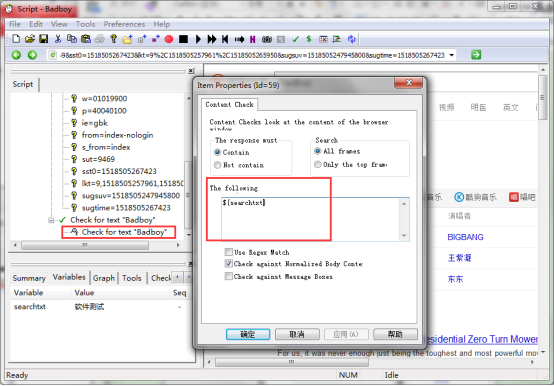Select the sugtime=1518505267423 parameter
This screenshot has width=554, height=386.
[x=126, y=208]
